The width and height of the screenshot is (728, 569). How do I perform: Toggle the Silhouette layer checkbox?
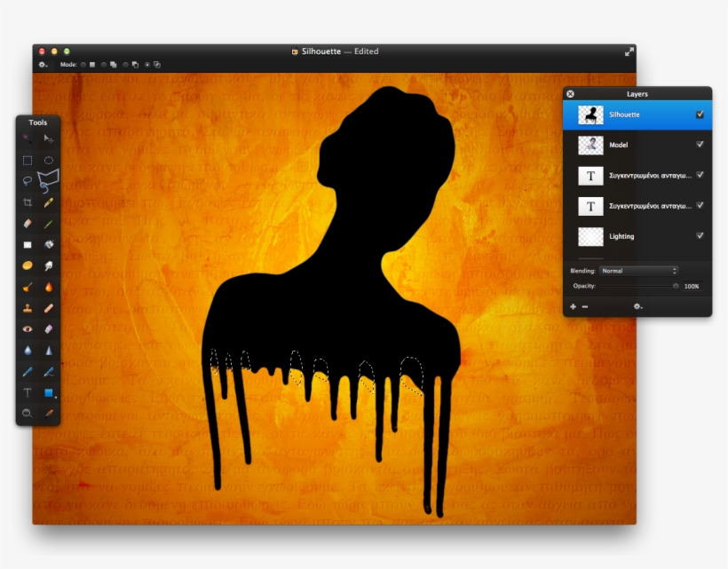[x=700, y=114]
